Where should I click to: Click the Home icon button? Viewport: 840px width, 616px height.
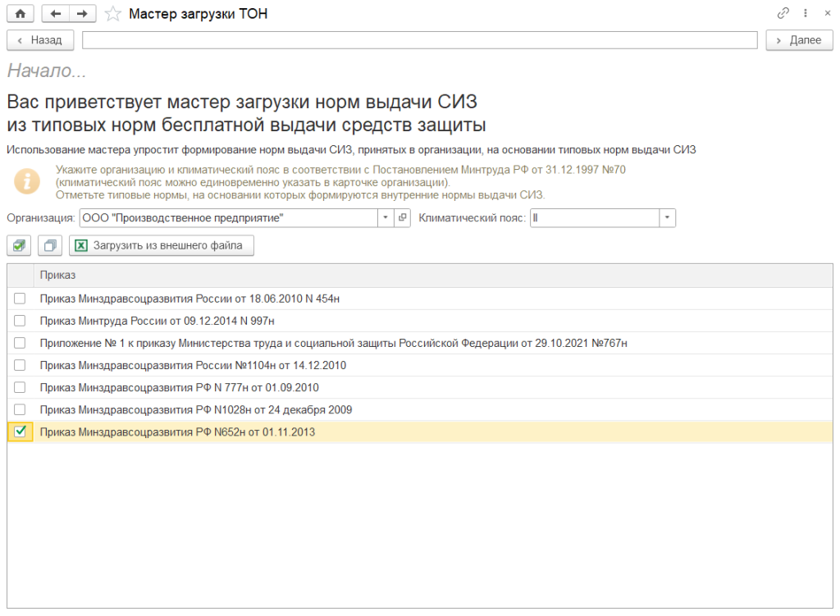pos(21,14)
